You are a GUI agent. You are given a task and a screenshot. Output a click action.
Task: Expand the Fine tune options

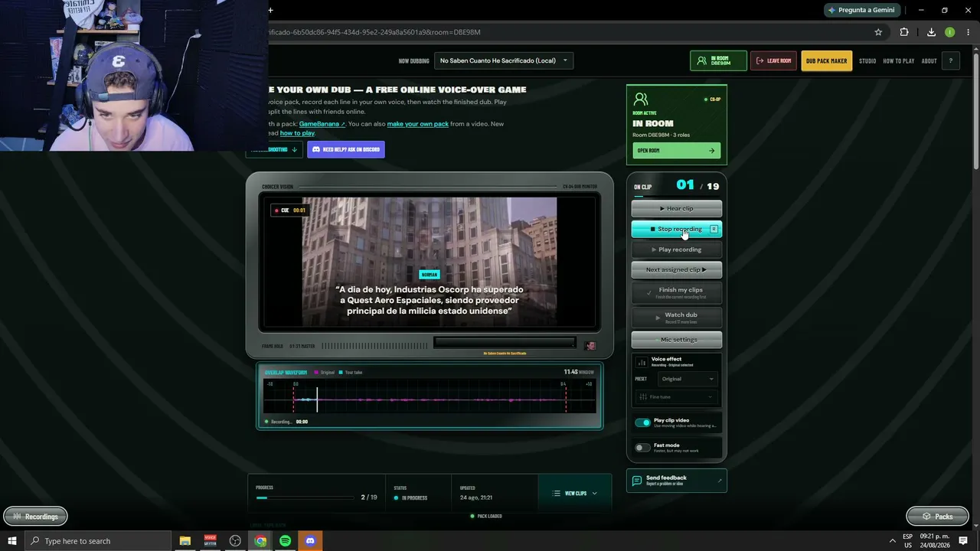[677, 396]
